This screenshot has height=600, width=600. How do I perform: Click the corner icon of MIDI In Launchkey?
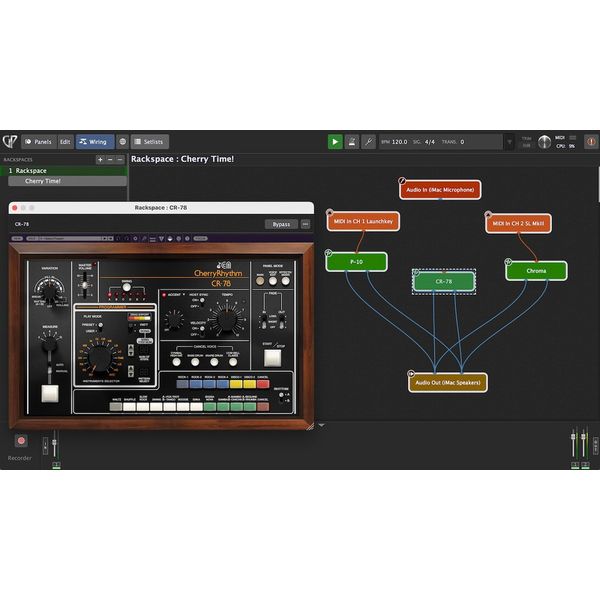[329, 212]
